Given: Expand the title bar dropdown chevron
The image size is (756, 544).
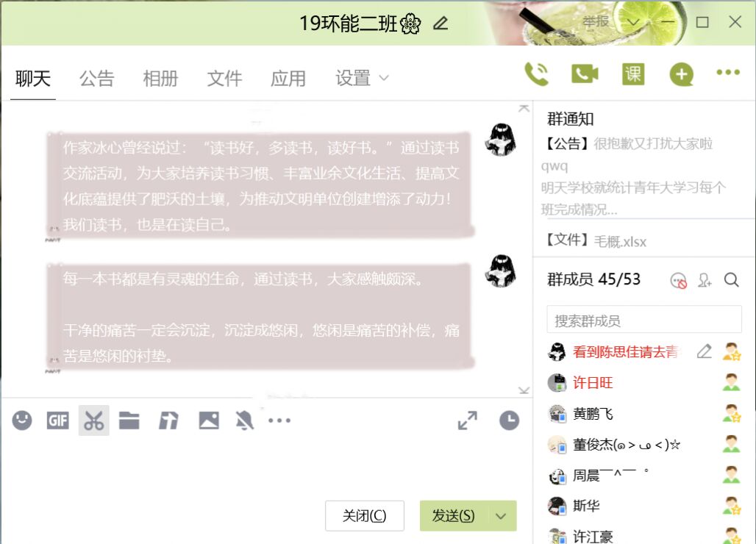Looking at the screenshot, I should [633, 22].
